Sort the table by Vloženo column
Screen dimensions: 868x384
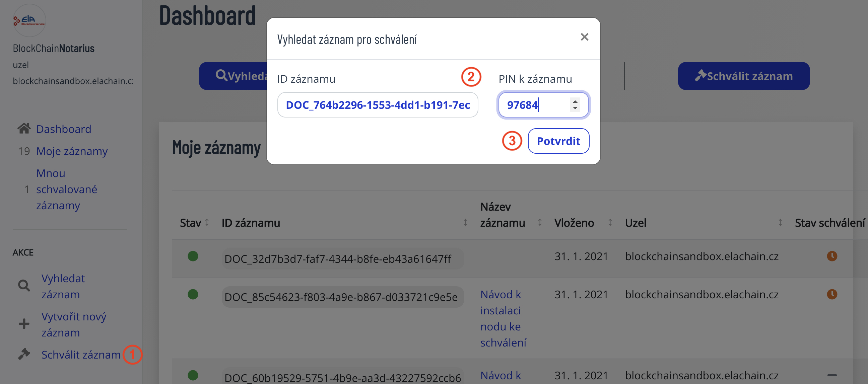coord(610,223)
